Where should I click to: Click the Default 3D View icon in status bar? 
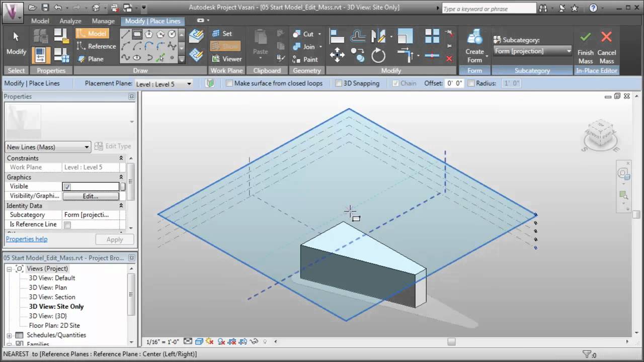click(x=199, y=341)
